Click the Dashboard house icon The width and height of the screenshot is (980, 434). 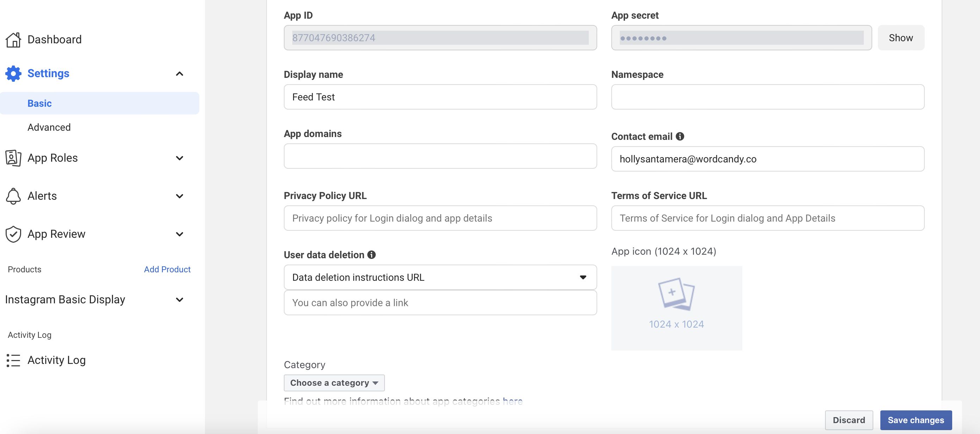tap(13, 39)
